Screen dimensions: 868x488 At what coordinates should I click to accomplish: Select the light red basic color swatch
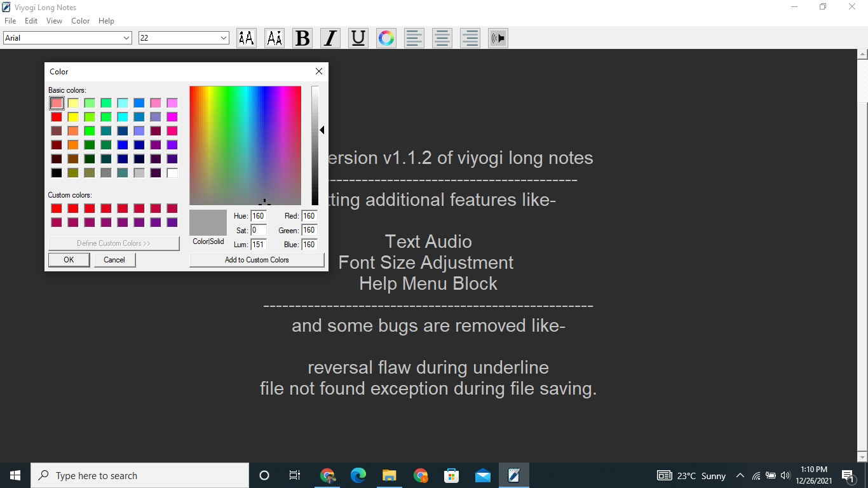[57, 103]
